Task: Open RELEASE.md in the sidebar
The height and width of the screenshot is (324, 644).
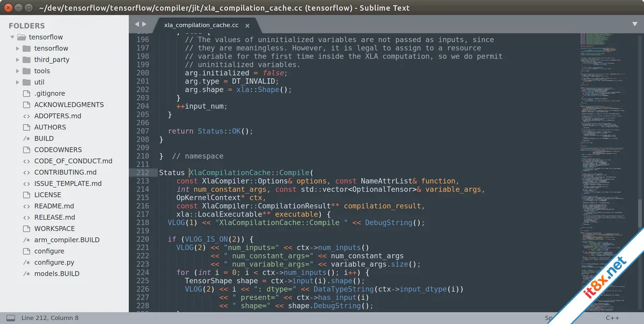Action: tap(55, 217)
